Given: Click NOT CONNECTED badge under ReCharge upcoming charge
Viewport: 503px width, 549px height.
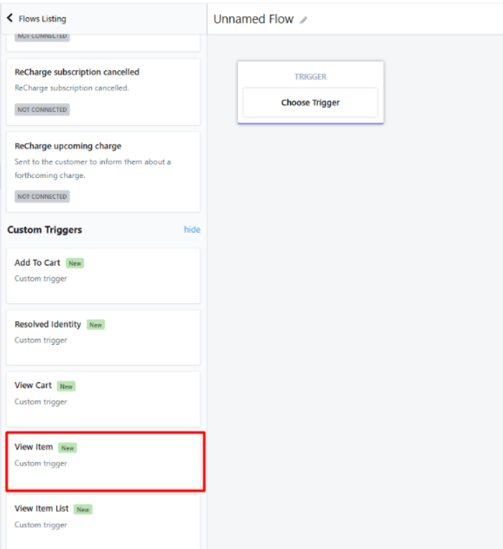Looking at the screenshot, I should (x=42, y=196).
